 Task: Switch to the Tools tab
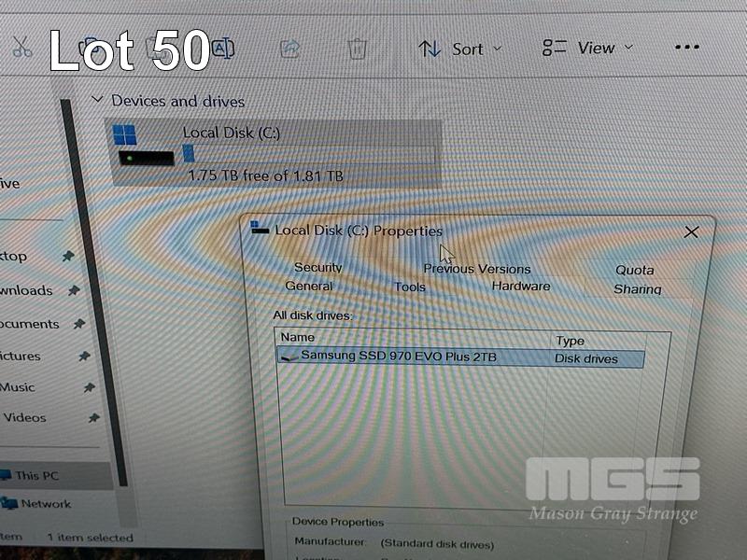pos(409,287)
